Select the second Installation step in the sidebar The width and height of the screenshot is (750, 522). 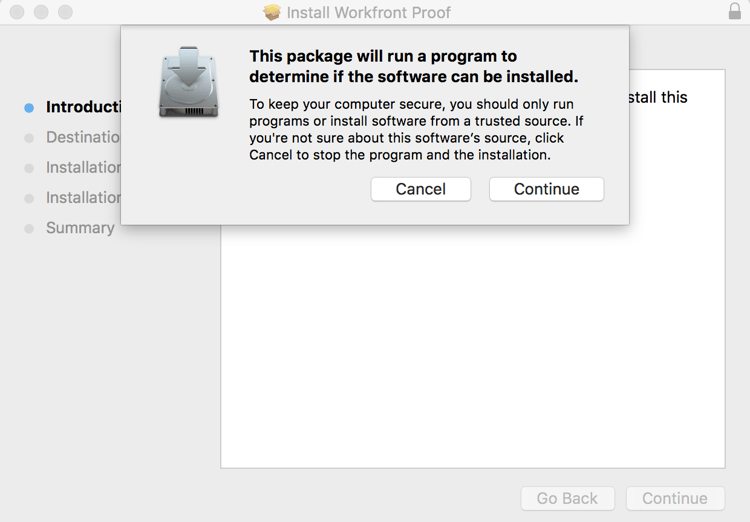tap(83, 197)
